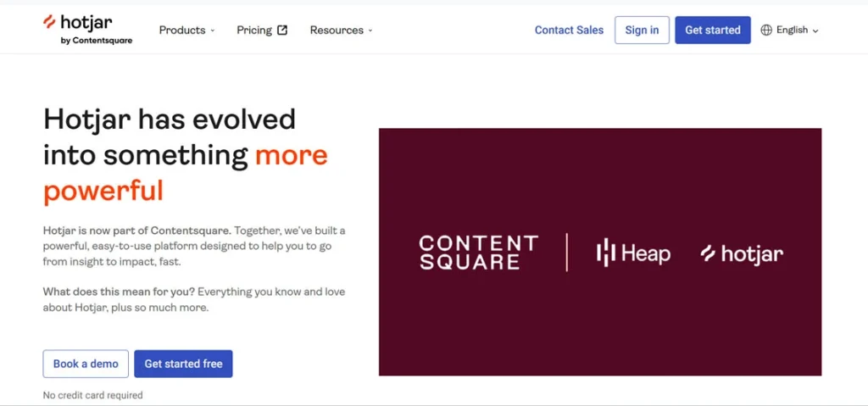The height and width of the screenshot is (406, 868).
Task: Click the Get started header button
Action: [712, 30]
